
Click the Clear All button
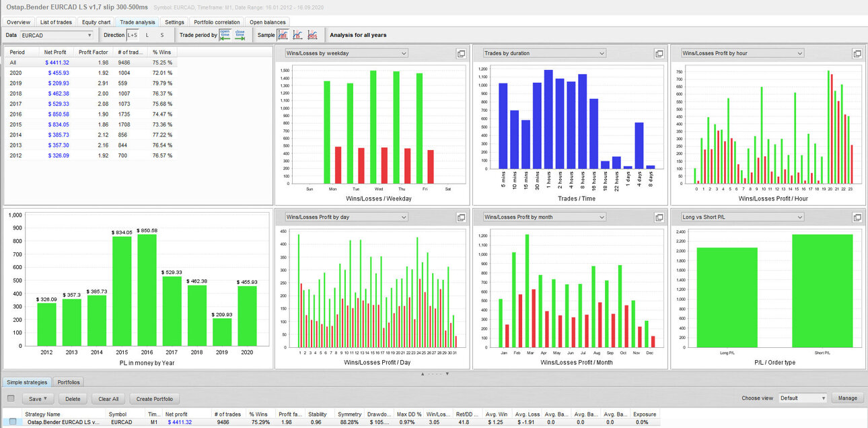click(108, 398)
